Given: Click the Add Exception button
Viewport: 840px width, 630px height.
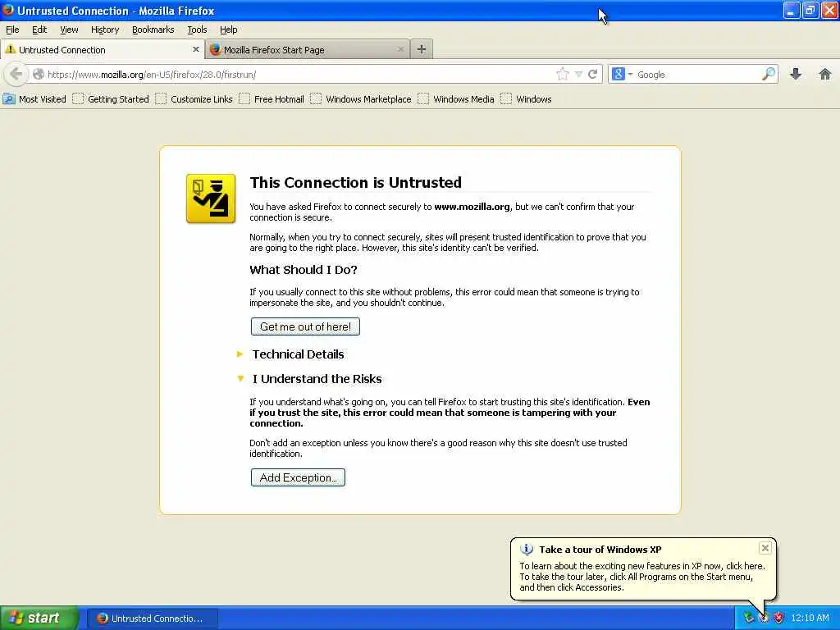Looking at the screenshot, I should [298, 477].
